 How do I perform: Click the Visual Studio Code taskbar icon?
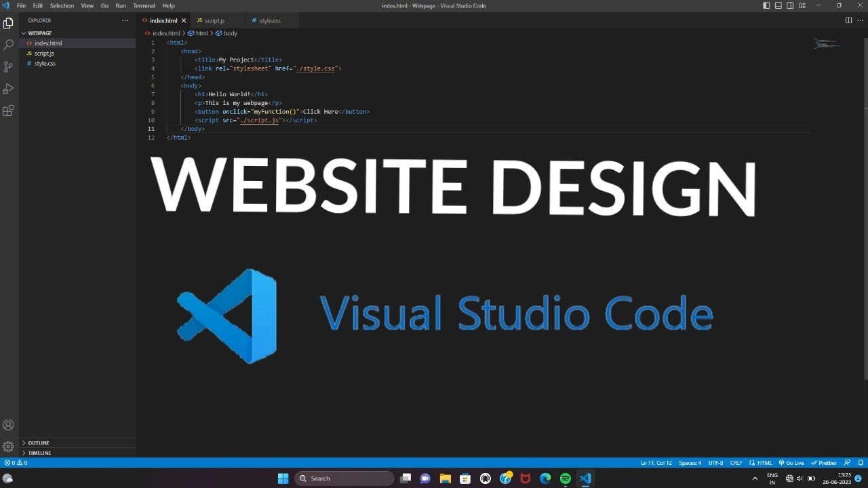pyautogui.click(x=585, y=479)
